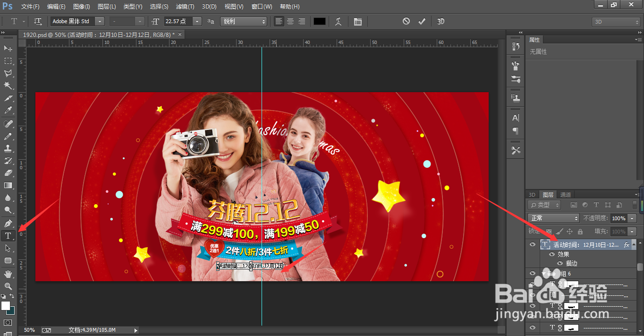Switch to the 3D panel tab

click(x=532, y=195)
